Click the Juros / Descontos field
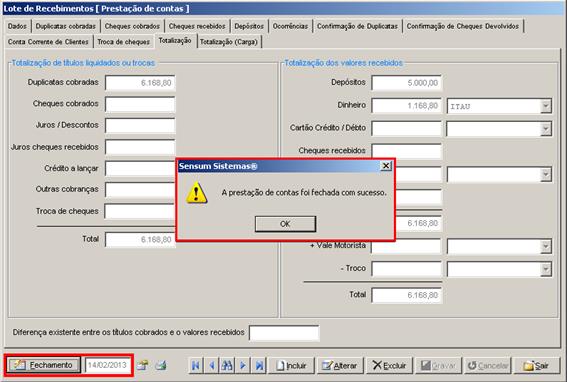 point(140,126)
